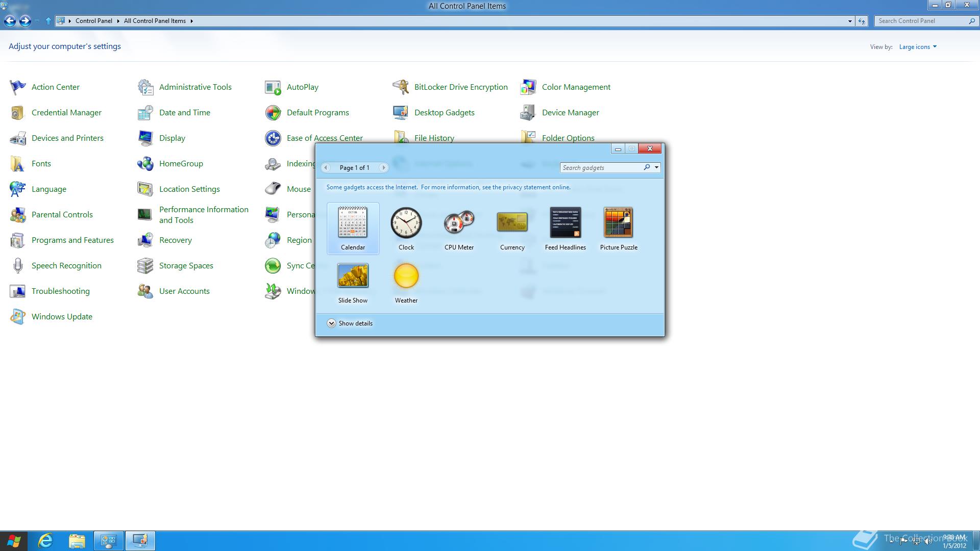The width and height of the screenshot is (980, 551).
Task: Open the Storage Spaces icon
Action: point(145,266)
